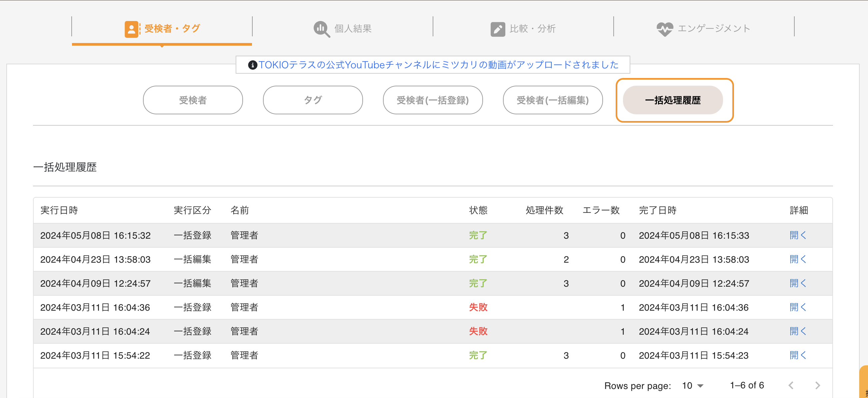Select the タグ sub-tab button
The width and height of the screenshot is (868, 398).
[x=313, y=100]
